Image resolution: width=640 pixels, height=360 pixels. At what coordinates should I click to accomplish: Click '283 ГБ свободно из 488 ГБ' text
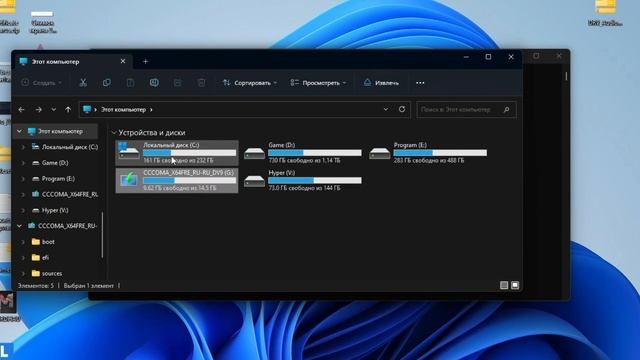429,161
